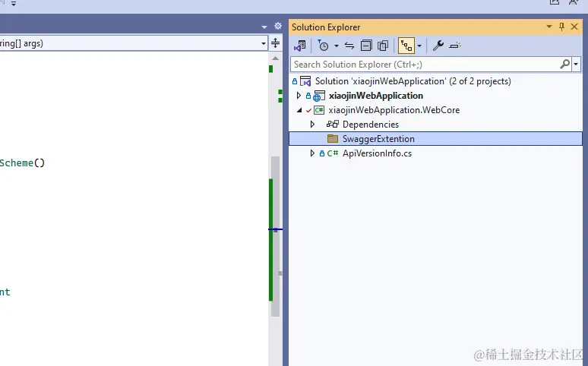
Task: Open Solution Explorer window position menu arrow
Action: tap(549, 27)
